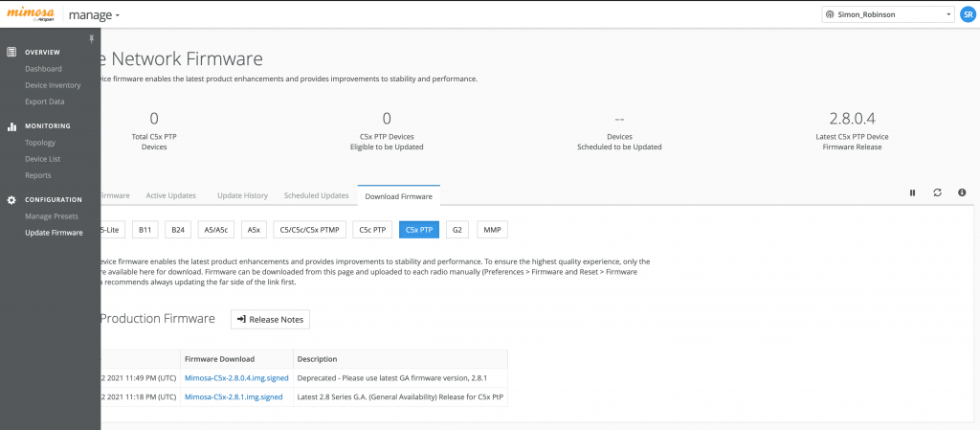This screenshot has width=980, height=430.
Task: Click the pin icon atop the sidebar
Action: click(x=92, y=38)
